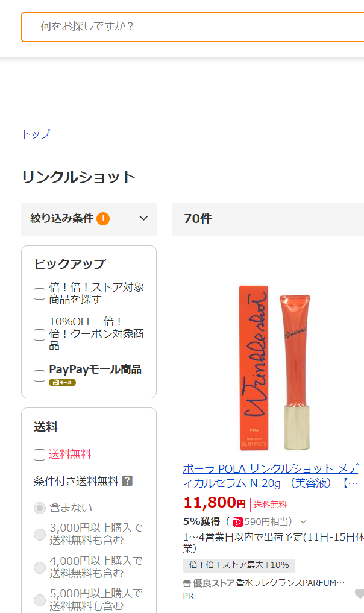Click the 倍！倍！ストア最大+10% tag
Viewport: 364px width, 613px height.
coord(239,565)
